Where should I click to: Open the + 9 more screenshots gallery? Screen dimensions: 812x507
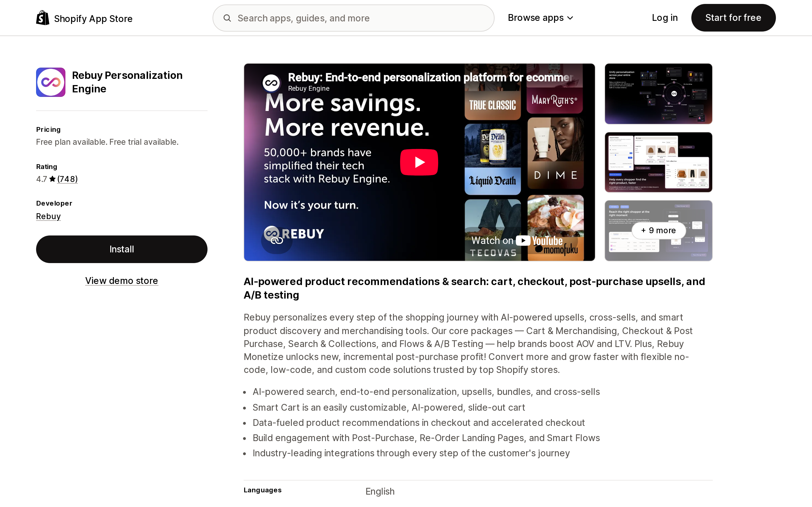click(x=658, y=230)
